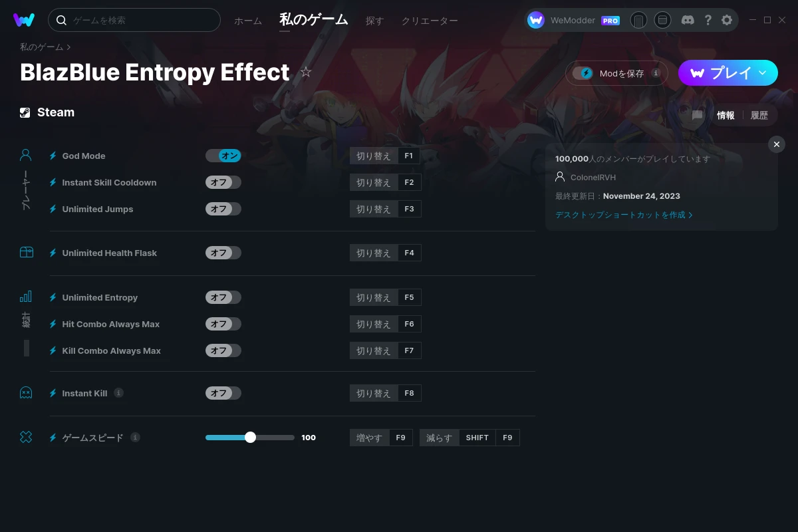
Task: Switch to the 履歴 tab
Action: (759, 115)
